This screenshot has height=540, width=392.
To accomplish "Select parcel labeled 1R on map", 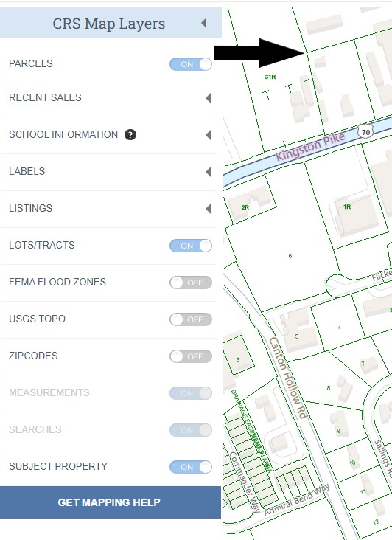I will point(347,207).
